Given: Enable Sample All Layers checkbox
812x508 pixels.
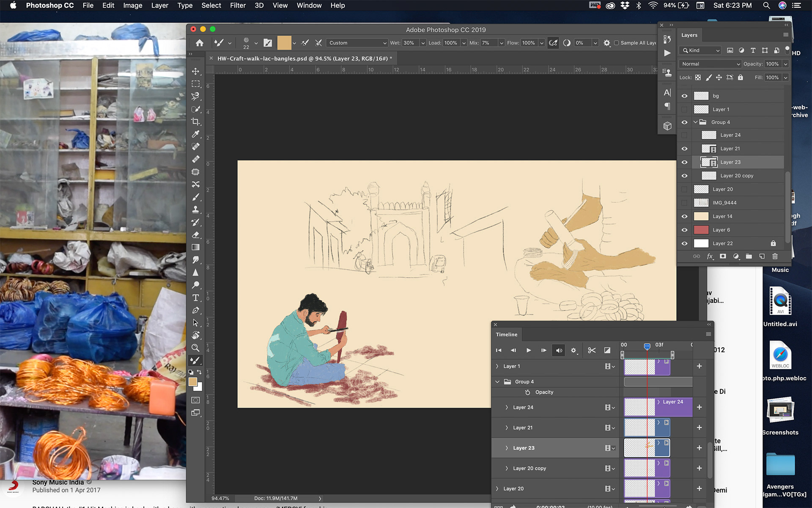Looking at the screenshot, I should (617, 43).
